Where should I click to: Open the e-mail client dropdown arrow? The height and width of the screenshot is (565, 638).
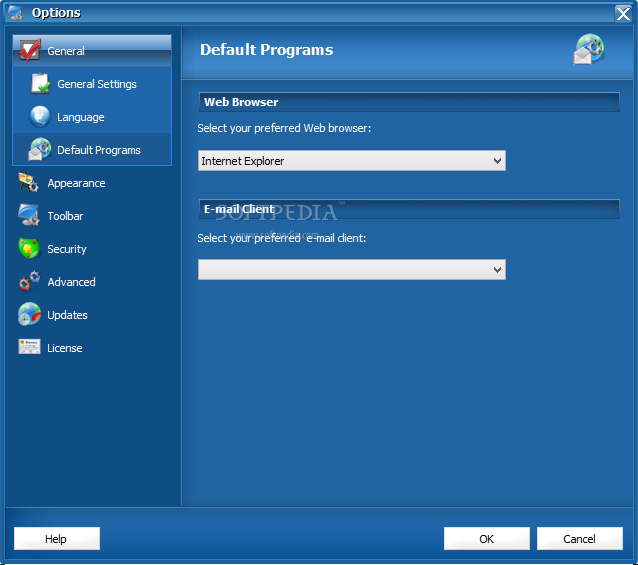pos(497,269)
